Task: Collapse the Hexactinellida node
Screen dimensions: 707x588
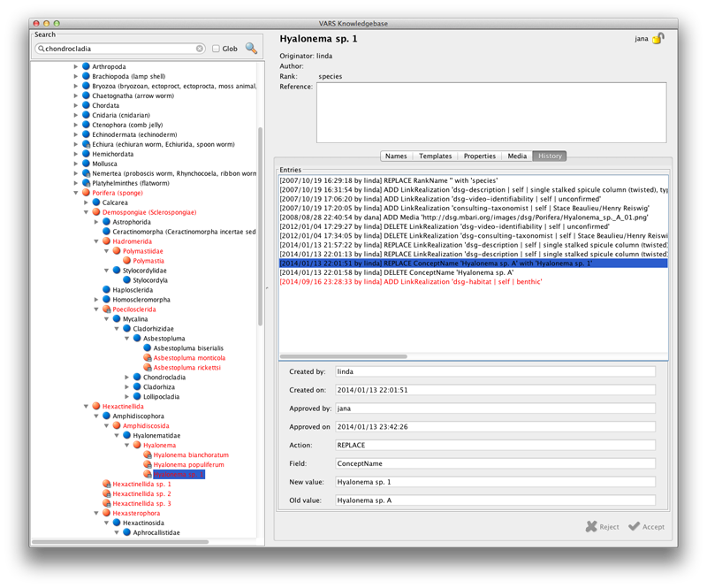Action: tap(86, 406)
